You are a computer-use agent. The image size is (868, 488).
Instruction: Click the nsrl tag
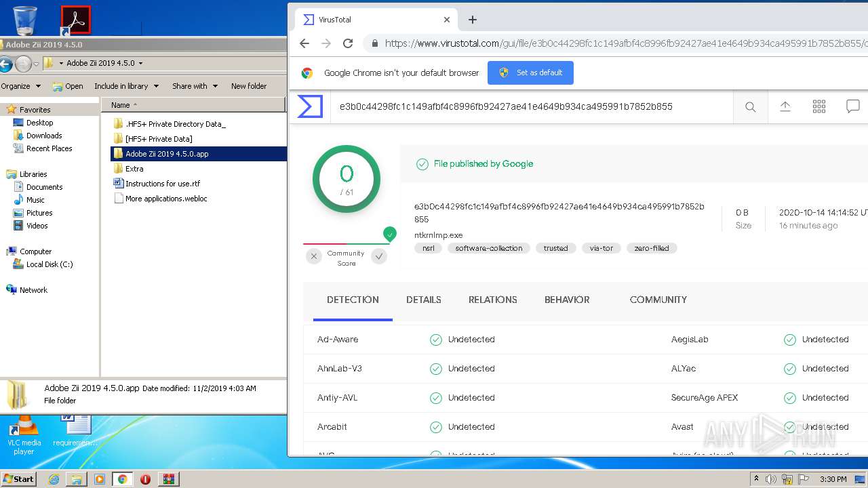tap(429, 248)
